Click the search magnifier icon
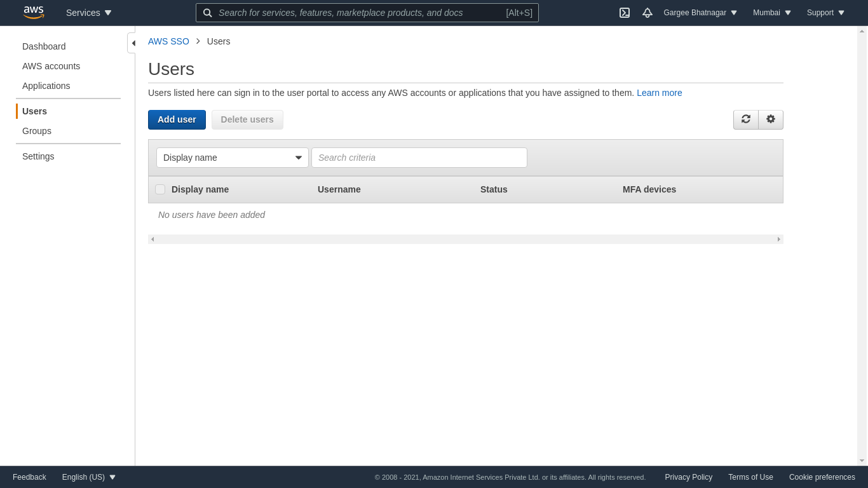 click(208, 13)
